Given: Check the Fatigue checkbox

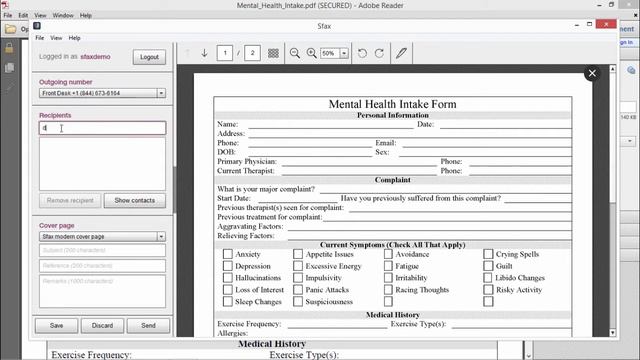Looking at the screenshot, I should [x=388, y=266].
